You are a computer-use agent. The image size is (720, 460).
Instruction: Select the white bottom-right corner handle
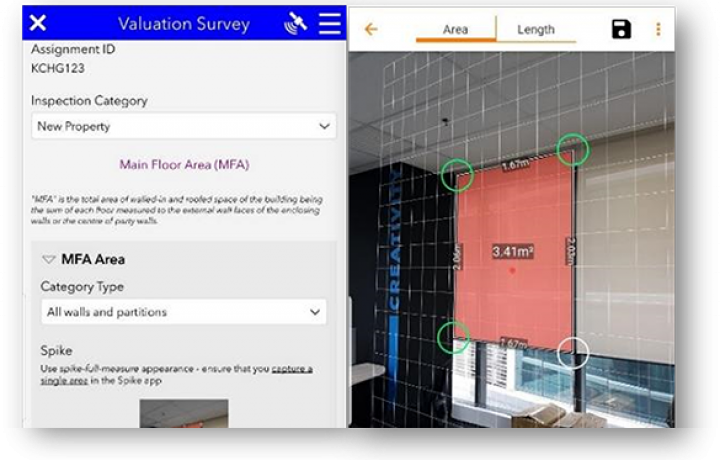tap(573, 352)
